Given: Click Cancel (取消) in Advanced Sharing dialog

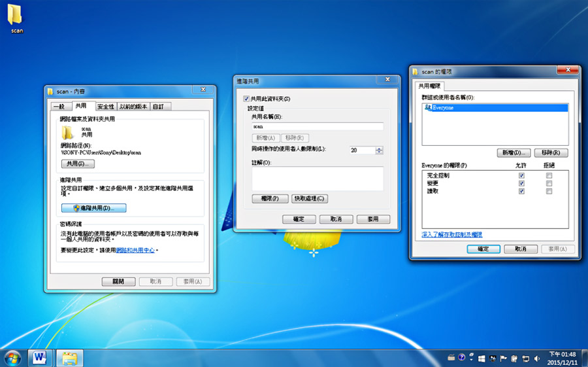Looking at the screenshot, I should [x=336, y=219].
